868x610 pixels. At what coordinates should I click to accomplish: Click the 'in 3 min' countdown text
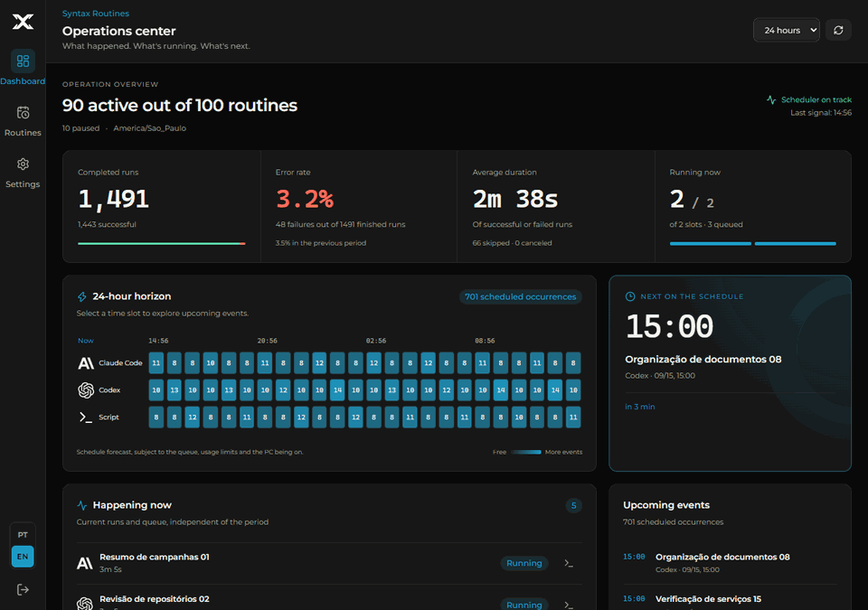(x=640, y=407)
